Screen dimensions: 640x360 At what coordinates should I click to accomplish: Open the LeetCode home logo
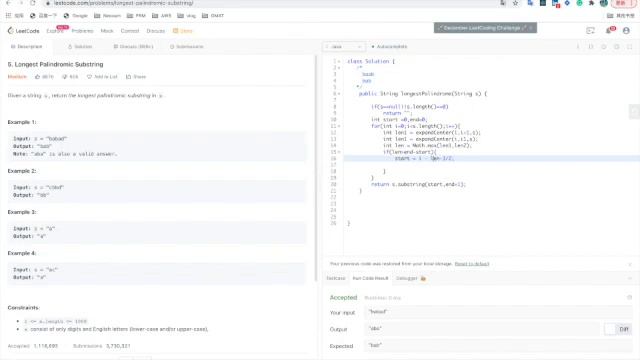(23, 31)
